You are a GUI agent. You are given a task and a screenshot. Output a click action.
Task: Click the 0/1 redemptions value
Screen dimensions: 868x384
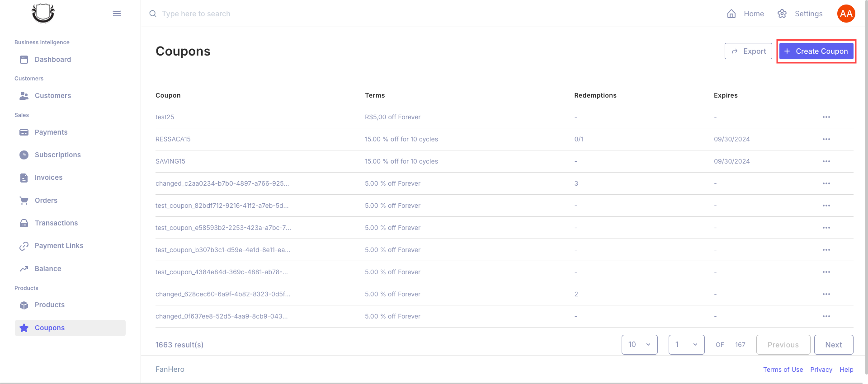579,139
